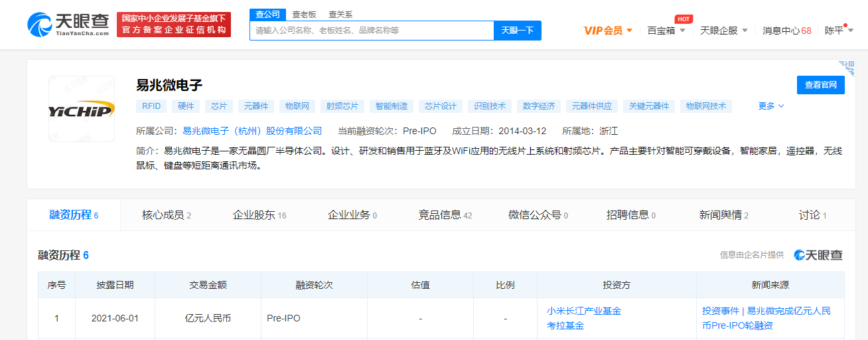The image size is (868, 340).
Task: Open 消息中心 with 68 messages
Action: [786, 31]
